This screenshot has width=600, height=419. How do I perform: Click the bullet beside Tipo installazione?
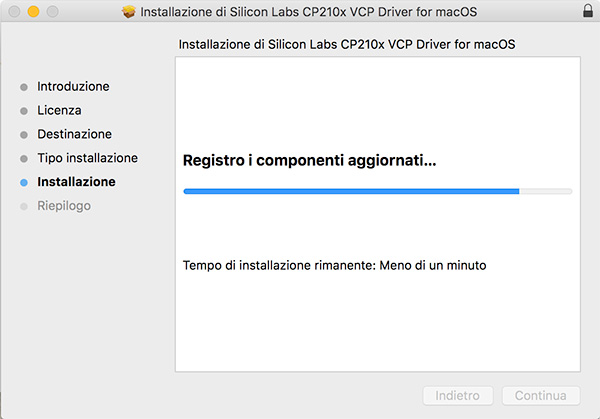pos(24,159)
